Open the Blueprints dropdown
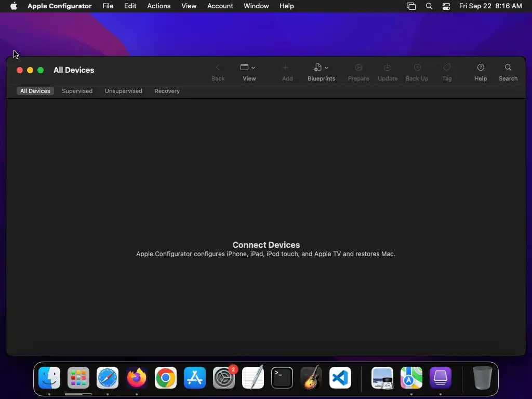This screenshot has height=399, width=532. 321,68
